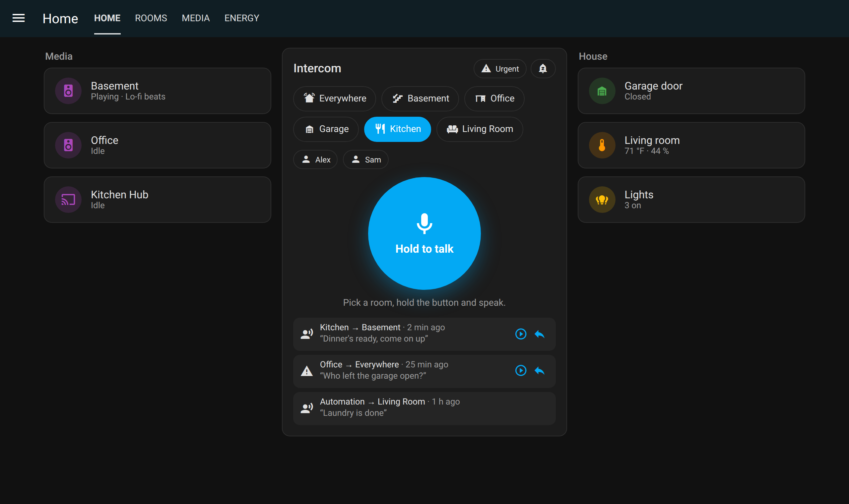Viewport: 849px width, 504px height.
Task: Switch to the MEDIA tab
Action: click(x=196, y=18)
